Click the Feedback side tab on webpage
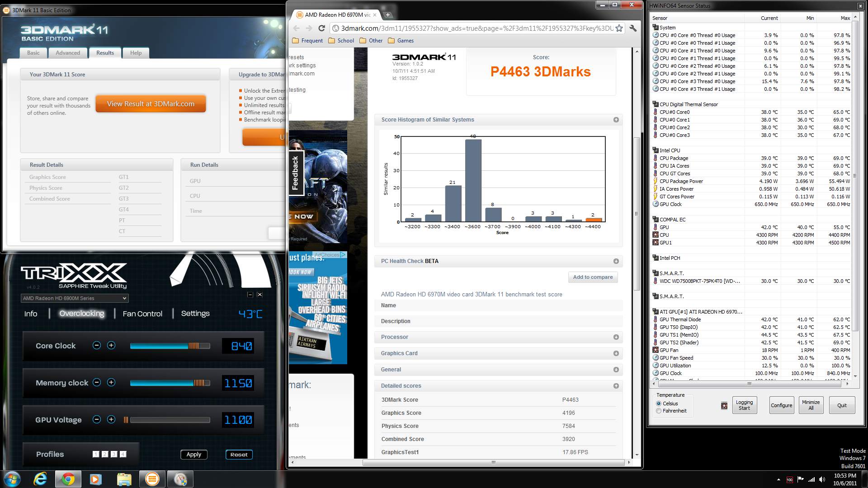 (x=295, y=173)
